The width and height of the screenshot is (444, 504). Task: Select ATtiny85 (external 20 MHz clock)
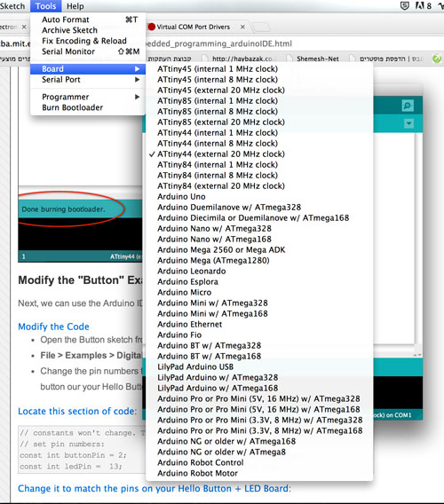click(x=259, y=122)
